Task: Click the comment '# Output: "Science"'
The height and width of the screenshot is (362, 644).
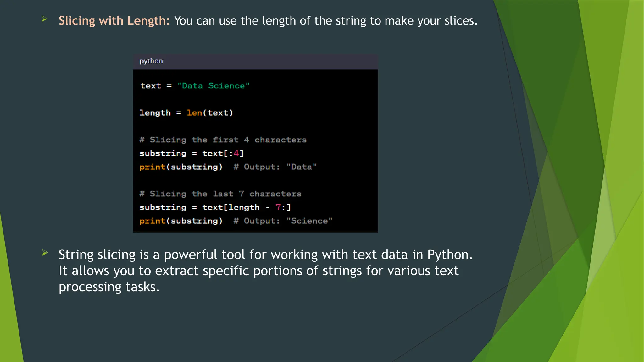Action: click(x=283, y=221)
